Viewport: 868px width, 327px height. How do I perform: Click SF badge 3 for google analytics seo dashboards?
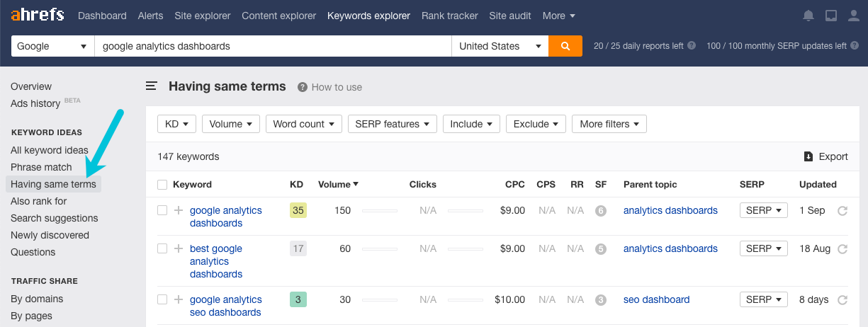[601, 300]
